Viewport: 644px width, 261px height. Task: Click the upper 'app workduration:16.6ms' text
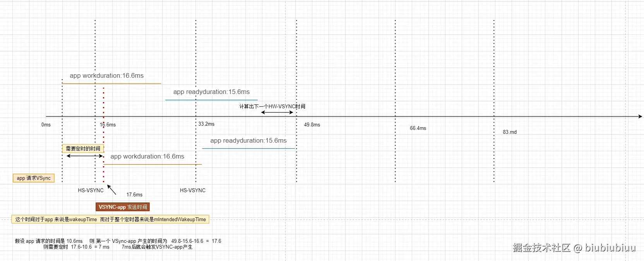click(107, 75)
